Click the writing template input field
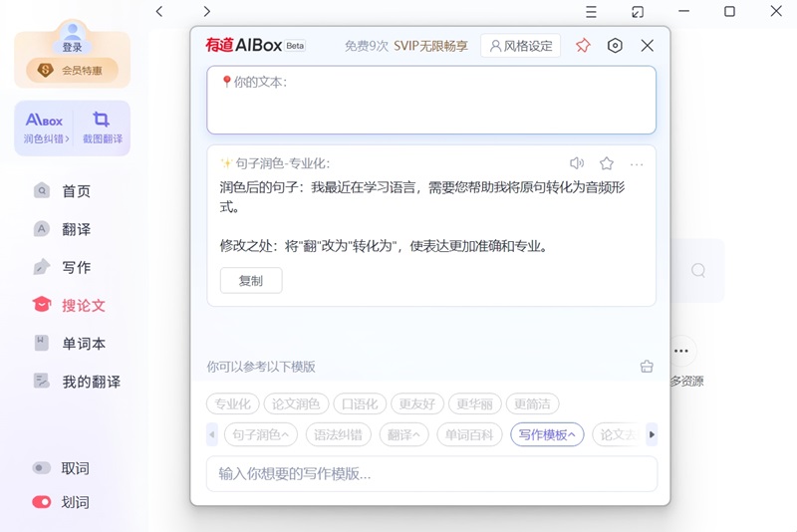Viewport: 797px width, 532px height. (x=431, y=474)
